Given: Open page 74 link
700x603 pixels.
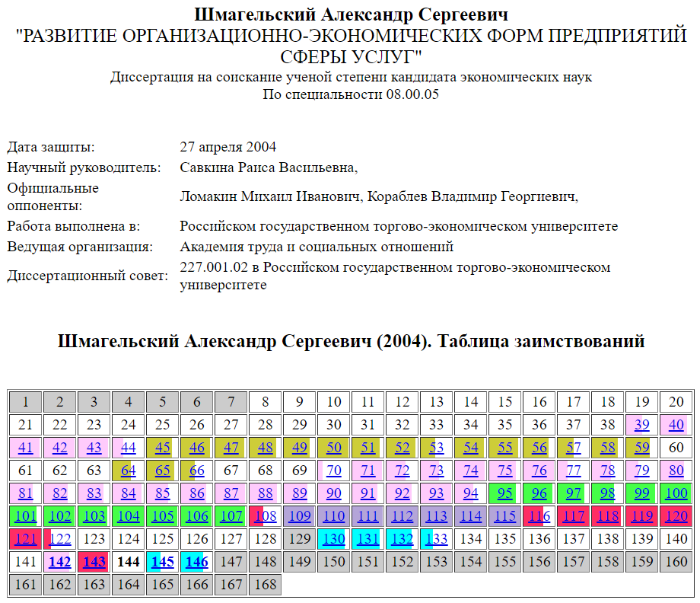Looking at the screenshot, I should [x=470, y=470].
